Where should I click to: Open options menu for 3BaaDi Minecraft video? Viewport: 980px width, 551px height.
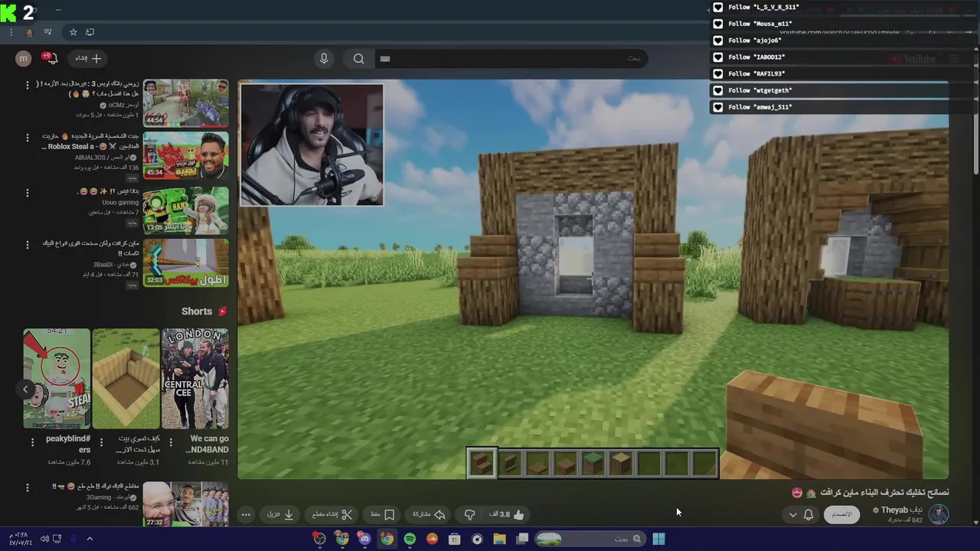coord(28,245)
